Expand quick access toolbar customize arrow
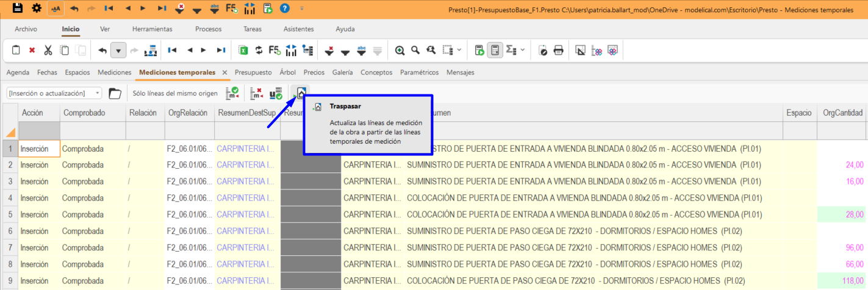This screenshot has width=868, height=290. click(302, 9)
